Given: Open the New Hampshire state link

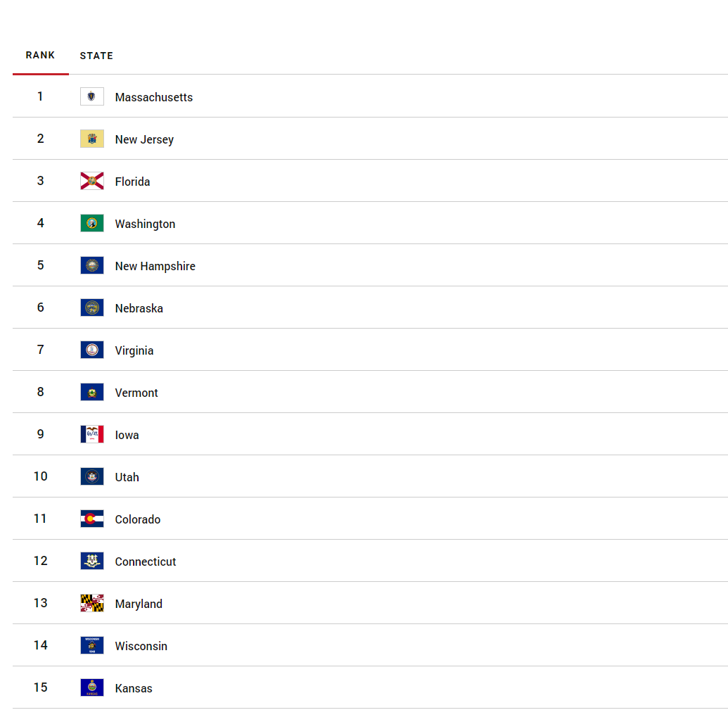Looking at the screenshot, I should (155, 266).
